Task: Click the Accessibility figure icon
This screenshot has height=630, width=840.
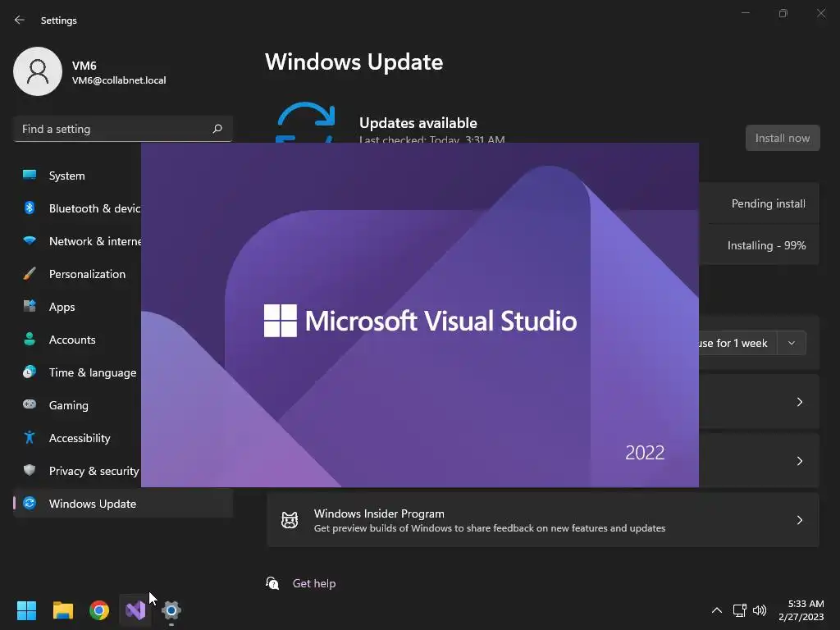Action: coord(30,438)
